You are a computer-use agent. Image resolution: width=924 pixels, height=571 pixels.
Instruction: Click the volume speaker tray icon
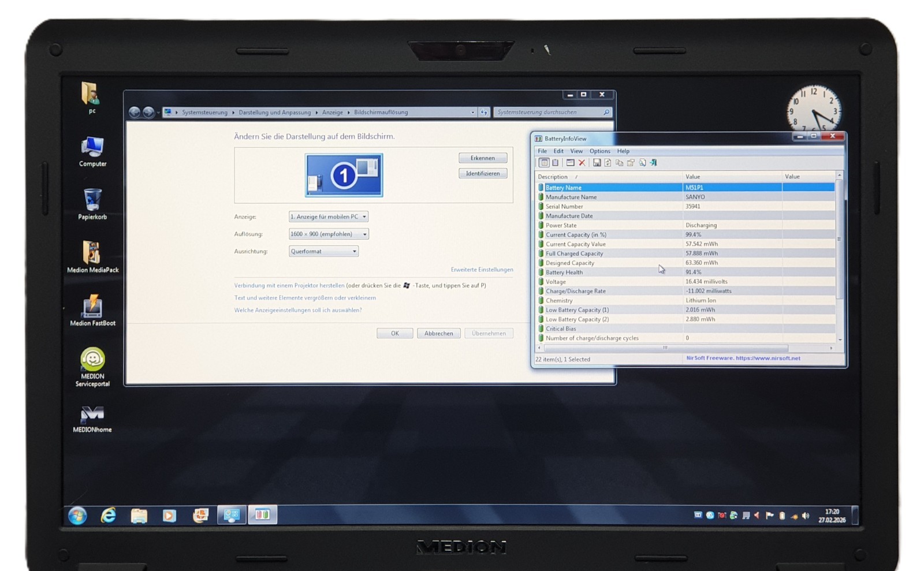[x=806, y=516]
